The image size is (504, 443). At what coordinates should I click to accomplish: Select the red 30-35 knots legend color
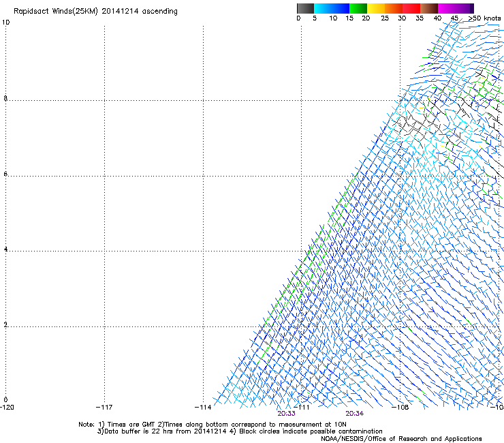click(411, 8)
